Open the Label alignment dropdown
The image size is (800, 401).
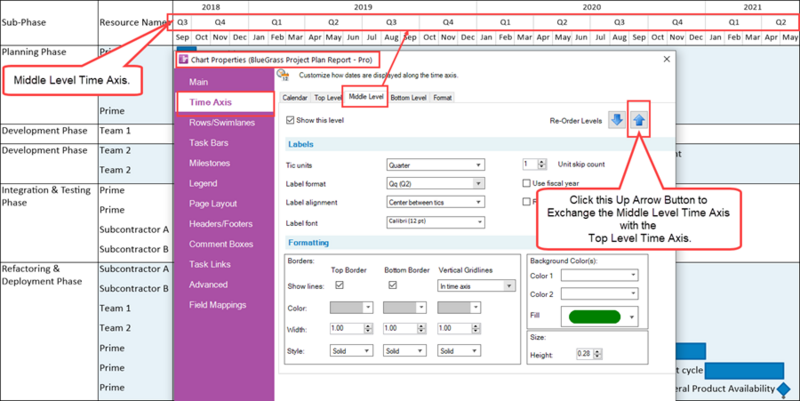tap(435, 202)
